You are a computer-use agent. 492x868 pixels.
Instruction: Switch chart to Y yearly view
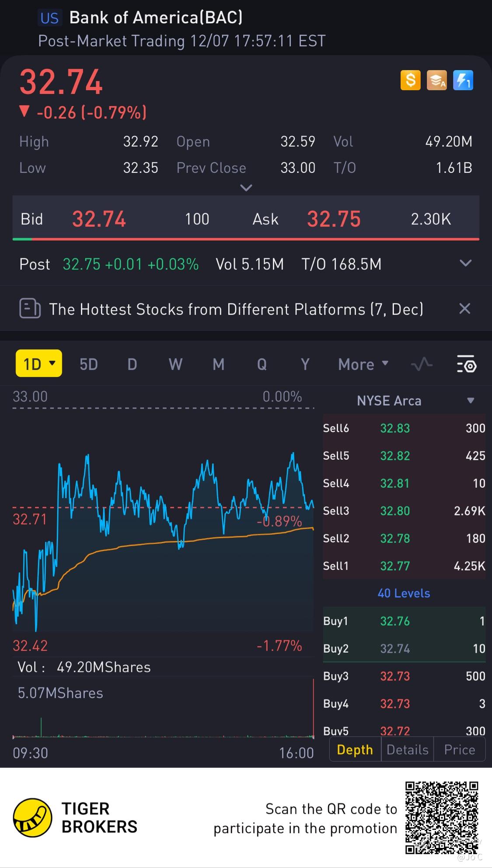click(305, 364)
